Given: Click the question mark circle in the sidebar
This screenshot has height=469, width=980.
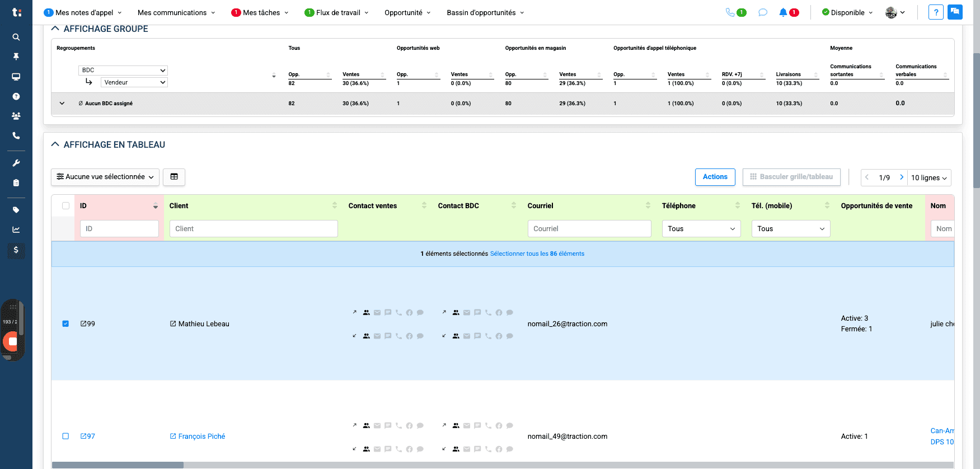Looking at the screenshot, I should coord(16,96).
